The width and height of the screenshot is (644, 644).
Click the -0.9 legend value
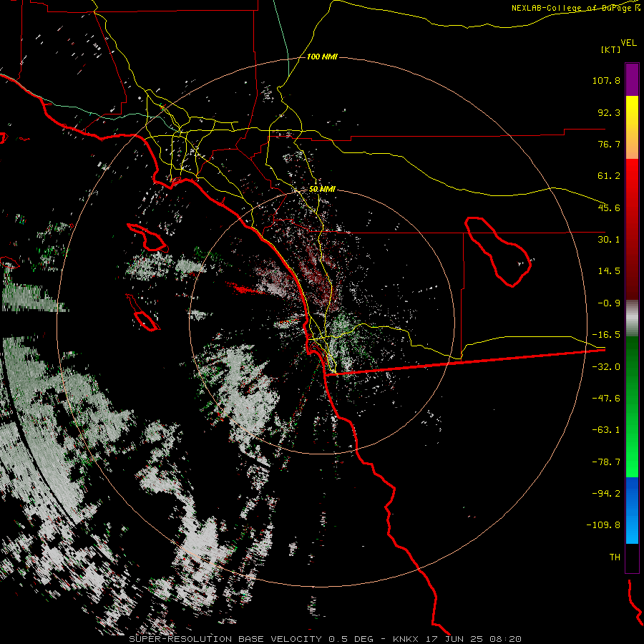[x=609, y=303]
